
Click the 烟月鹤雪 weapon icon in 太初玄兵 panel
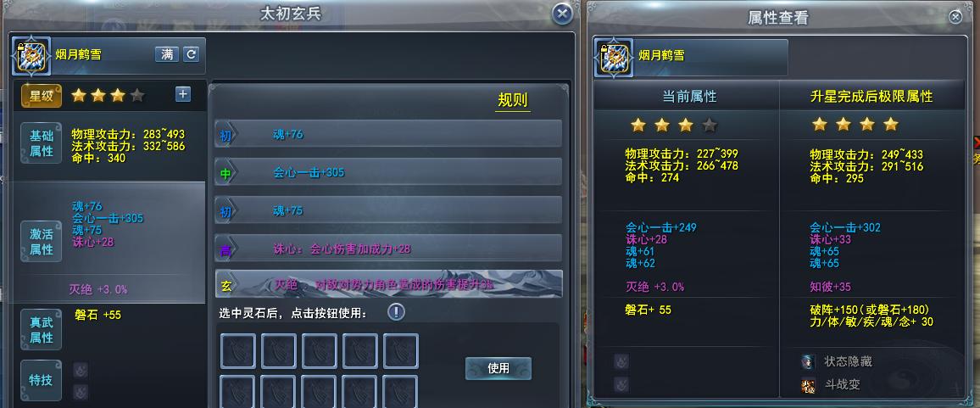point(31,56)
